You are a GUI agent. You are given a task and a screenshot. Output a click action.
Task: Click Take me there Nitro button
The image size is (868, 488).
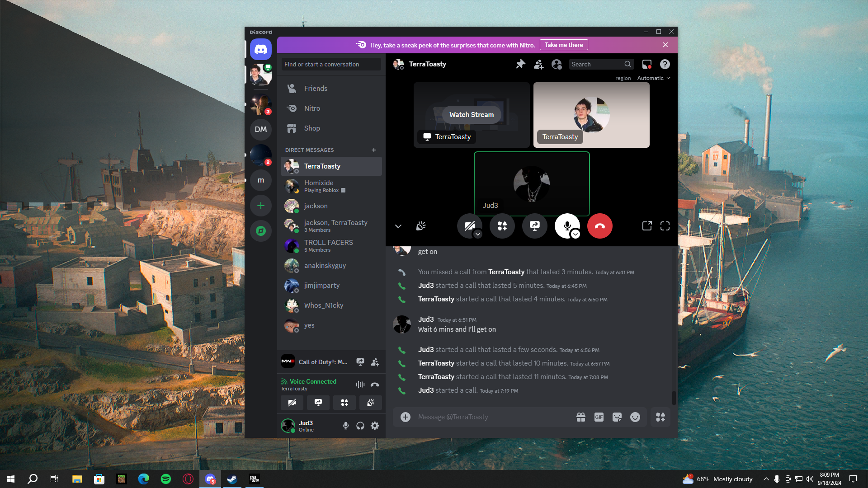(563, 45)
